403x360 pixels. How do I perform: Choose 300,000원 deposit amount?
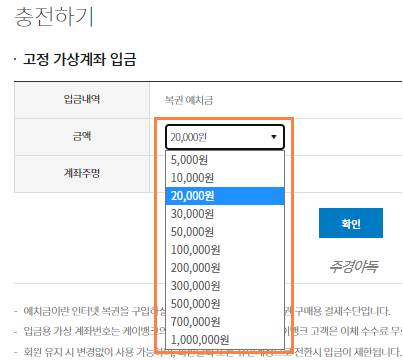coord(225,286)
